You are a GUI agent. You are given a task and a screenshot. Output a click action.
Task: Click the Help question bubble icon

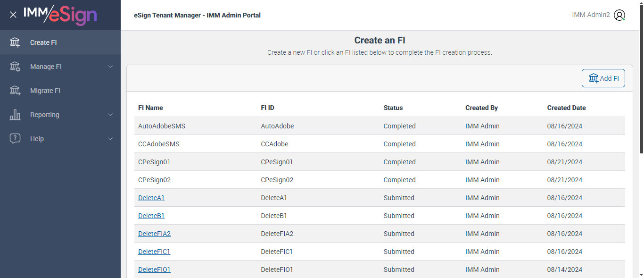[x=15, y=139]
